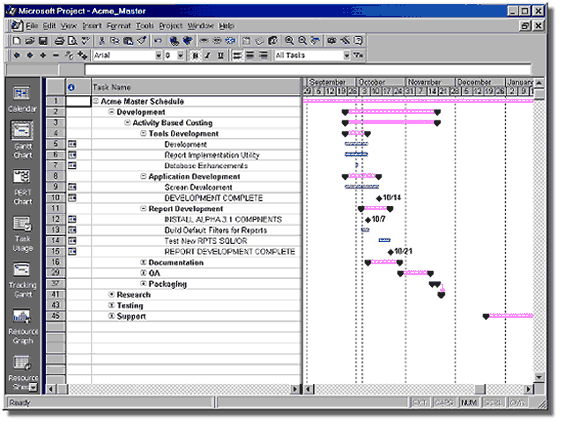Viewport: 570px width, 426px height.
Task: Expand the Research summary task
Action: pos(112,294)
